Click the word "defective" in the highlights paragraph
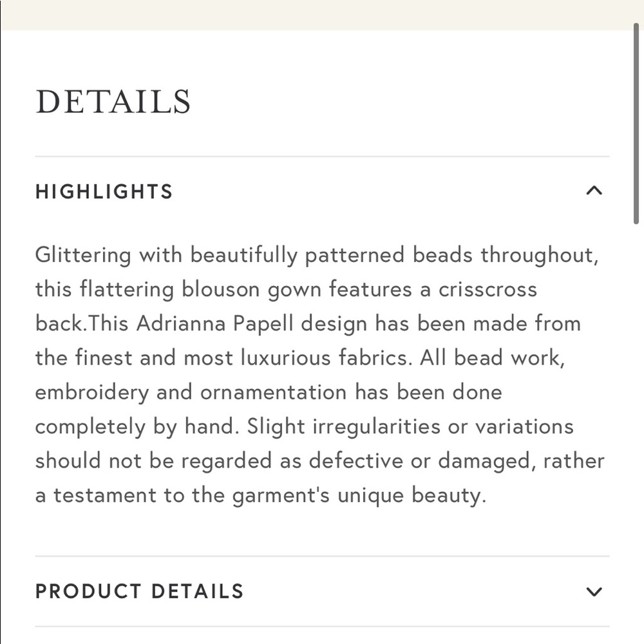 (356, 460)
